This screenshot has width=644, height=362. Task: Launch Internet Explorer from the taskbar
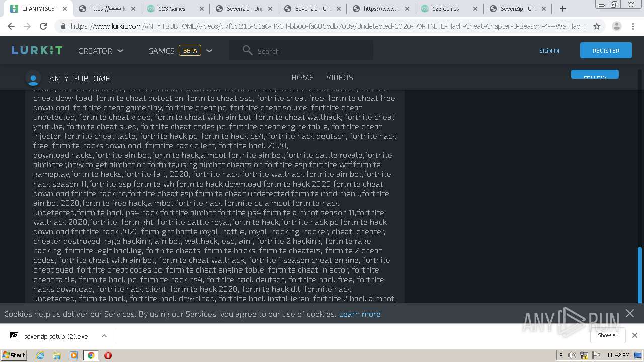click(x=40, y=355)
